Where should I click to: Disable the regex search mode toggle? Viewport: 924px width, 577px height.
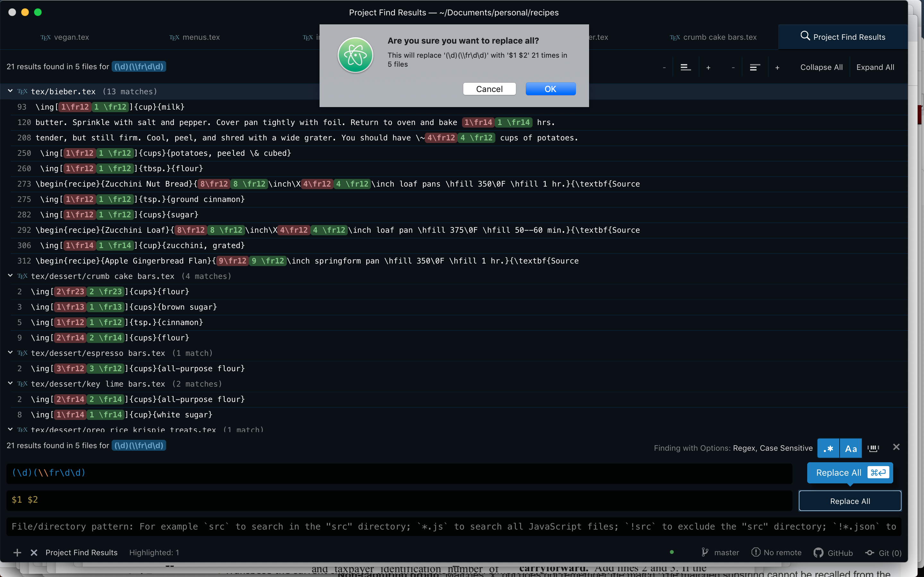(x=828, y=448)
